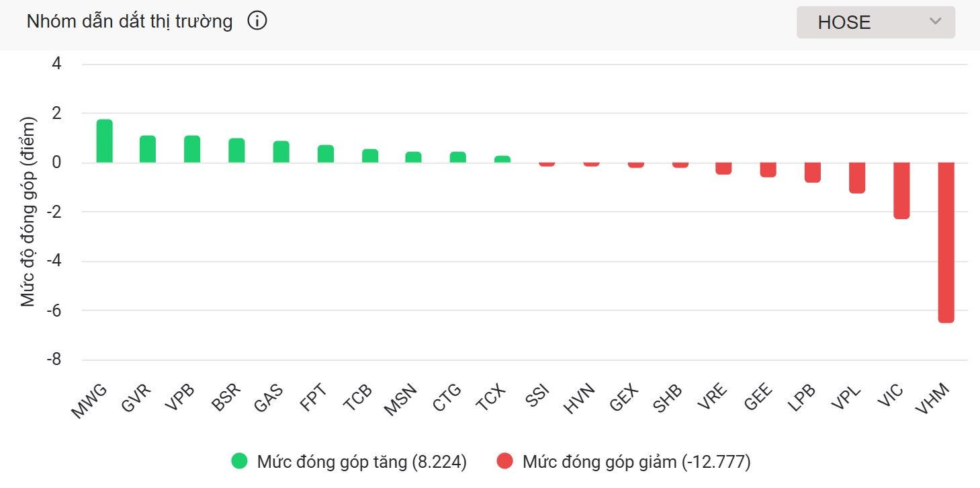
Task: Select the green MWG bar on the chart
Action: pyautogui.click(x=105, y=141)
